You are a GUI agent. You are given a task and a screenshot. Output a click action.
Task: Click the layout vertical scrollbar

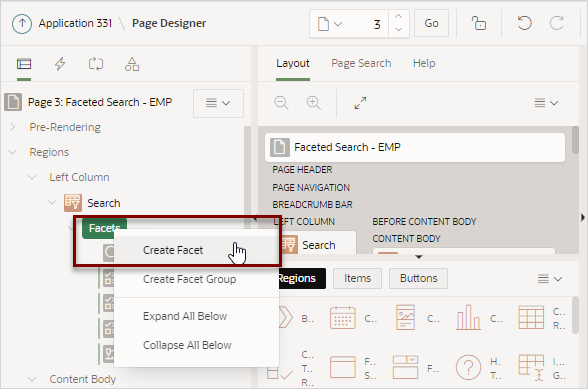pyautogui.click(x=575, y=140)
